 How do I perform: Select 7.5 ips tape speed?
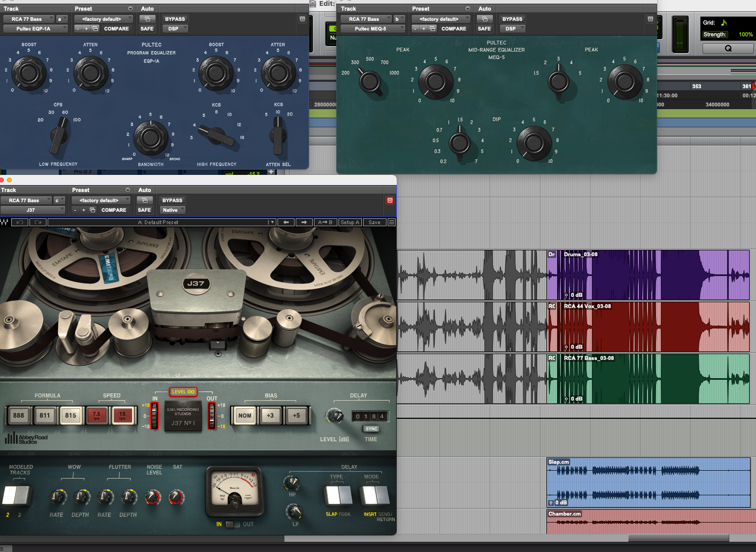pos(97,415)
